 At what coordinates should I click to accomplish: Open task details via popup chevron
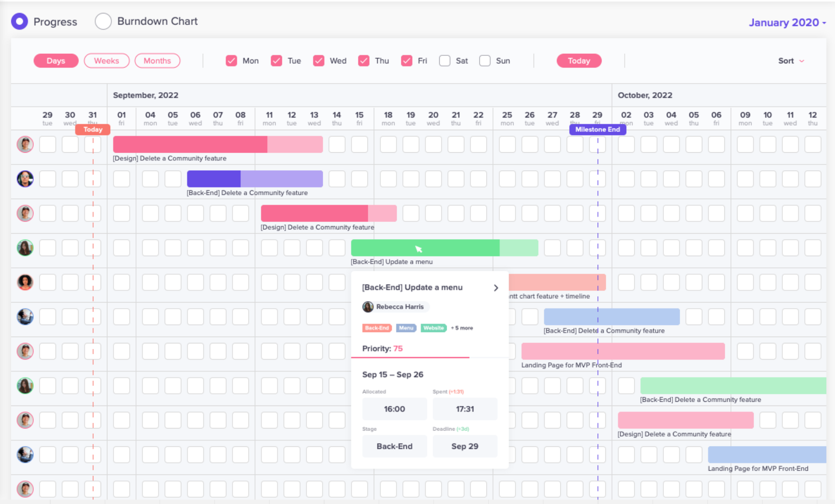click(x=496, y=288)
